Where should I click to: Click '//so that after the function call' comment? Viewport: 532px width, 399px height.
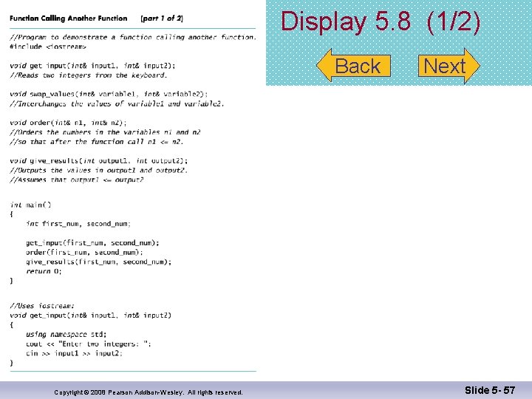(x=96, y=141)
